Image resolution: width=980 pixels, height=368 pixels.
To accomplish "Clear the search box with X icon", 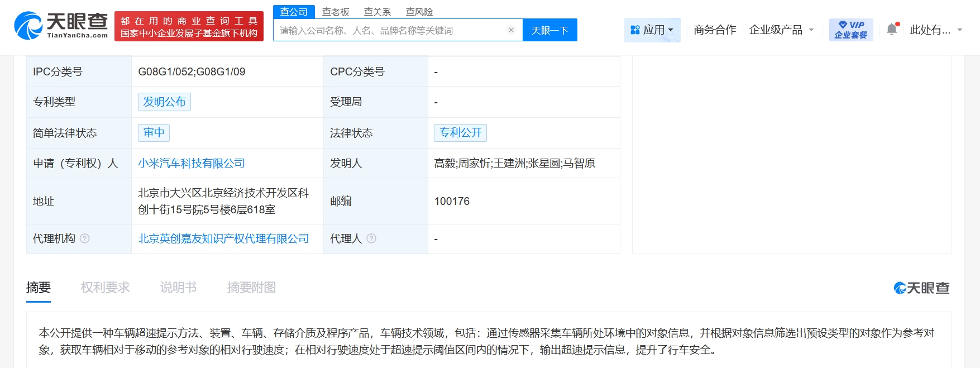I will pyautogui.click(x=510, y=30).
